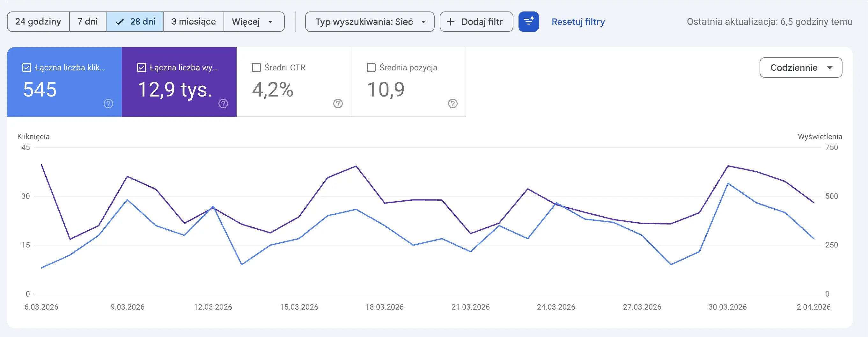868x337 pixels.
Task: Click the blue sparkle filter icon
Action: (529, 22)
